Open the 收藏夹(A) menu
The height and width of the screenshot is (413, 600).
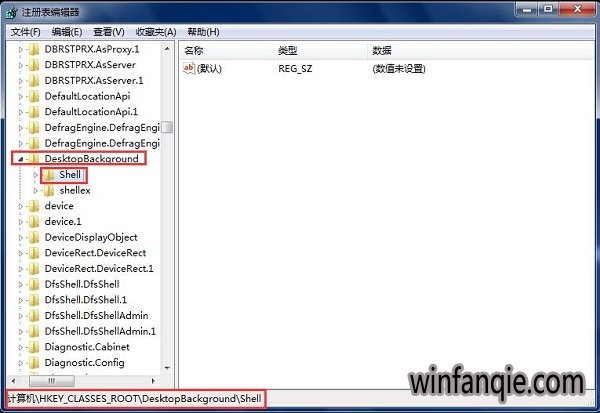tap(156, 32)
